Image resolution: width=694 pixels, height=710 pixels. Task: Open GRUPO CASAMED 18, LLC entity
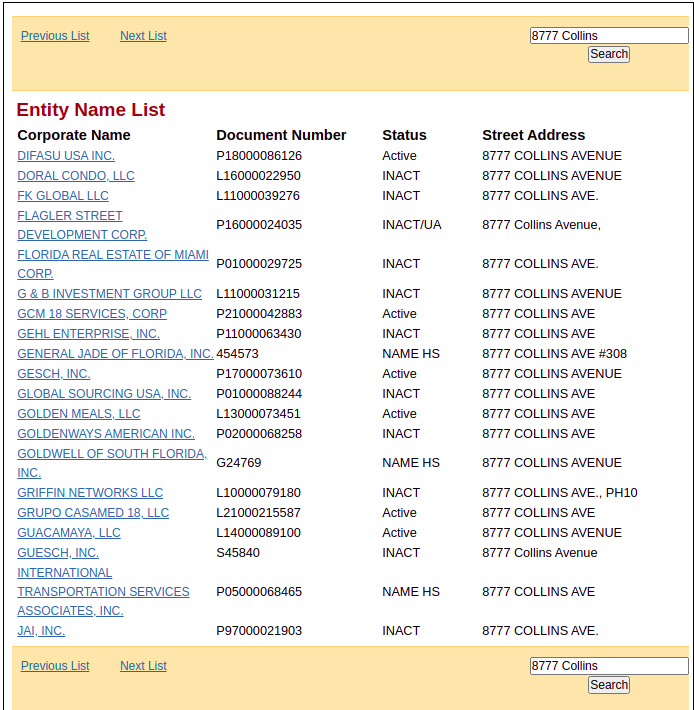tap(93, 513)
